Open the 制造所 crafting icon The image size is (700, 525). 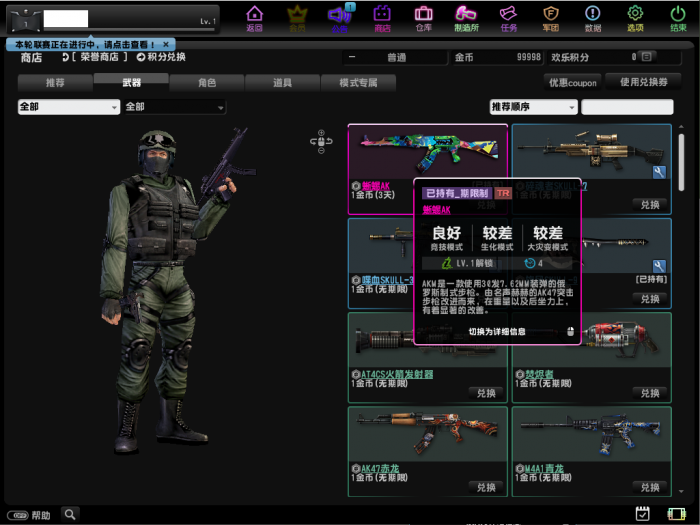(466, 16)
